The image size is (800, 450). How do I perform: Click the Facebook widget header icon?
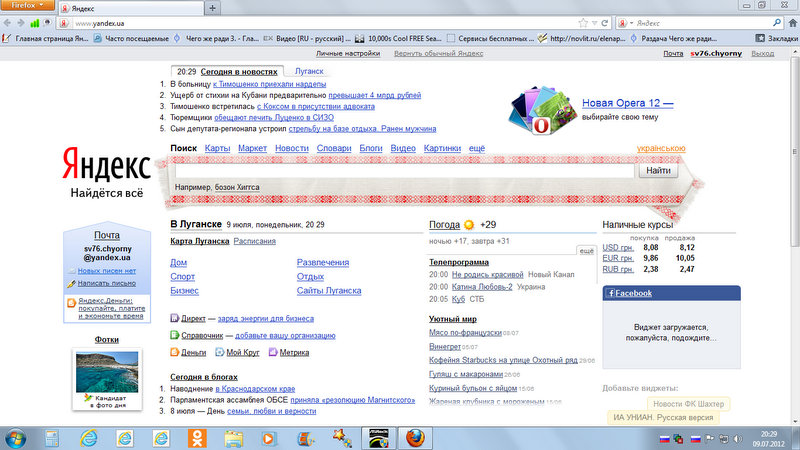611,293
